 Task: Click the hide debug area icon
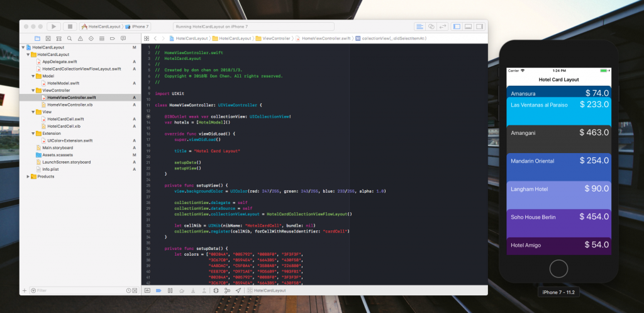tap(147, 290)
